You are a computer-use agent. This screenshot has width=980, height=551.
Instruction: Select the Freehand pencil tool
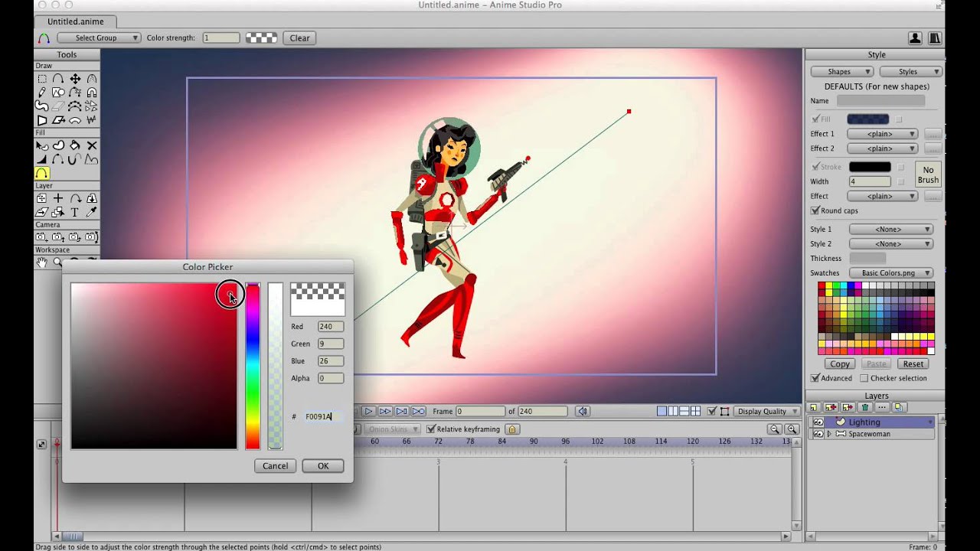pyautogui.click(x=42, y=93)
